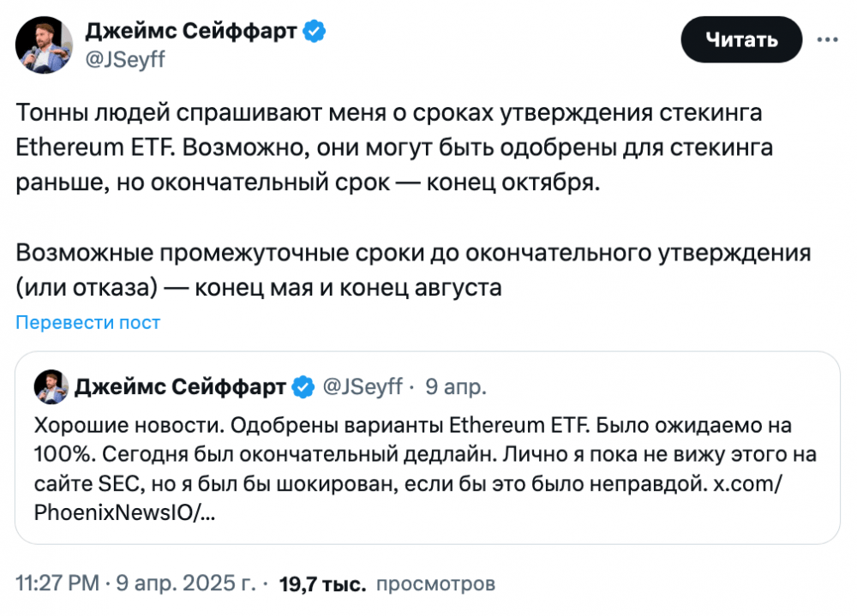The height and width of the screenshot is (616, 857).
Task: Open the three-dot more options menu
Action: click(827, 39)
